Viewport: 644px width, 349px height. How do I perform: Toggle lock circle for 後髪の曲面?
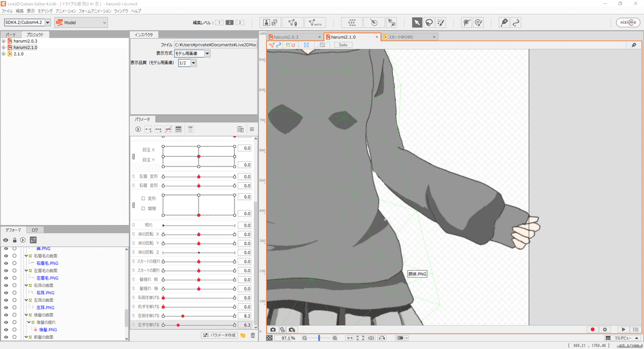14,315
